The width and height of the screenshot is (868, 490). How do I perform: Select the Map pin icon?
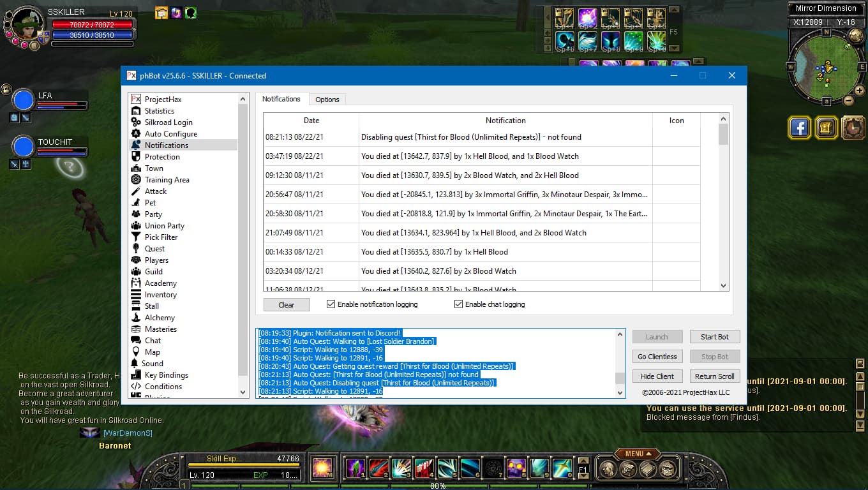coord(135,352)
